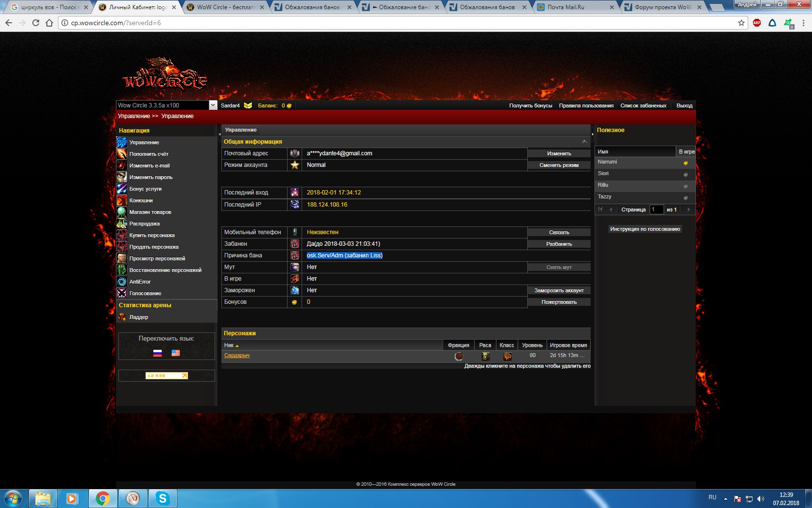The image size is (812, 508).
Task: Open Список забаненых top menu
Action: point(643,105)
